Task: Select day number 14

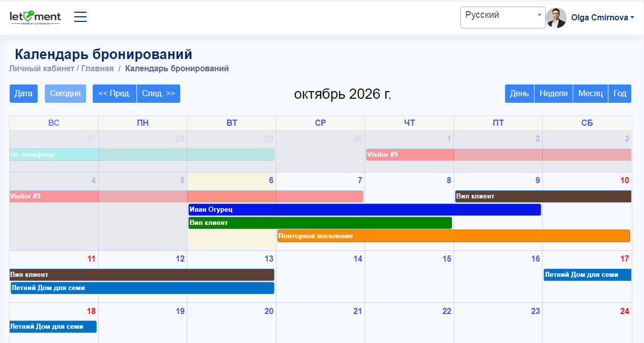Action: pyautogui.click(x=358, y=259)
